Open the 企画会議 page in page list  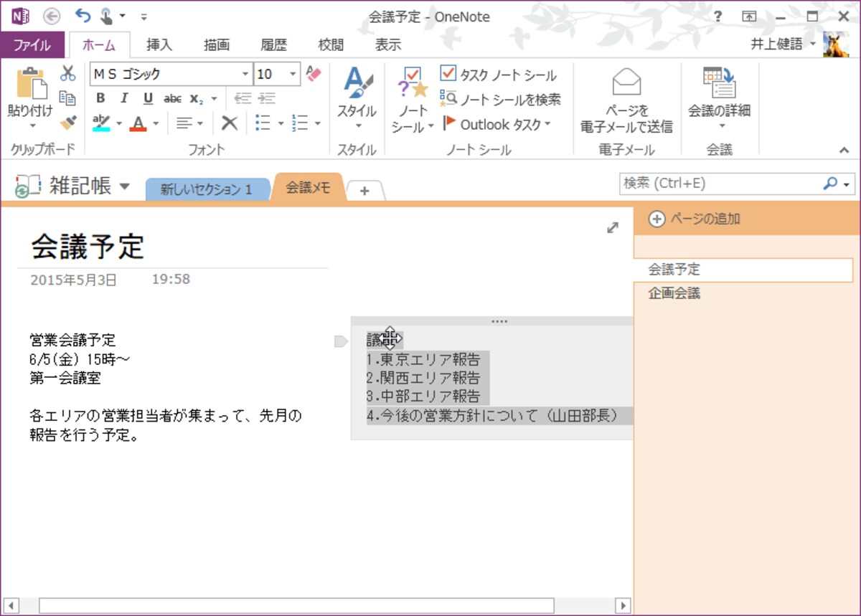674,293
